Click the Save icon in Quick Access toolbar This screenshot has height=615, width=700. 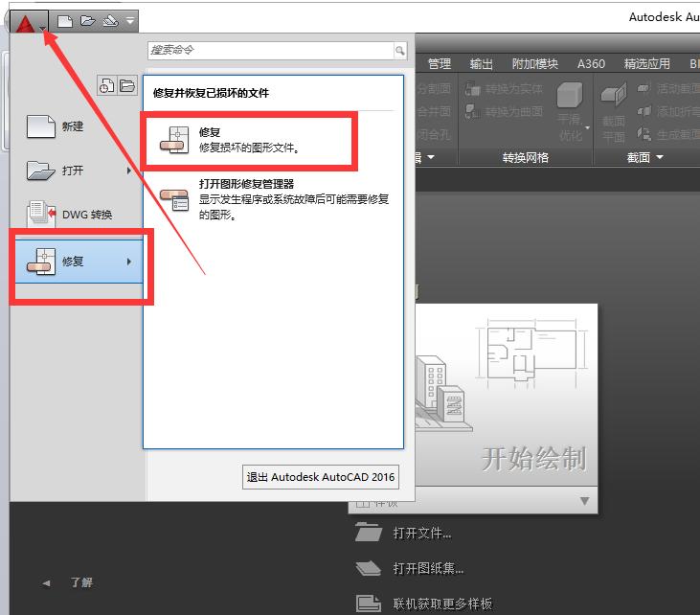coord(110,21)
